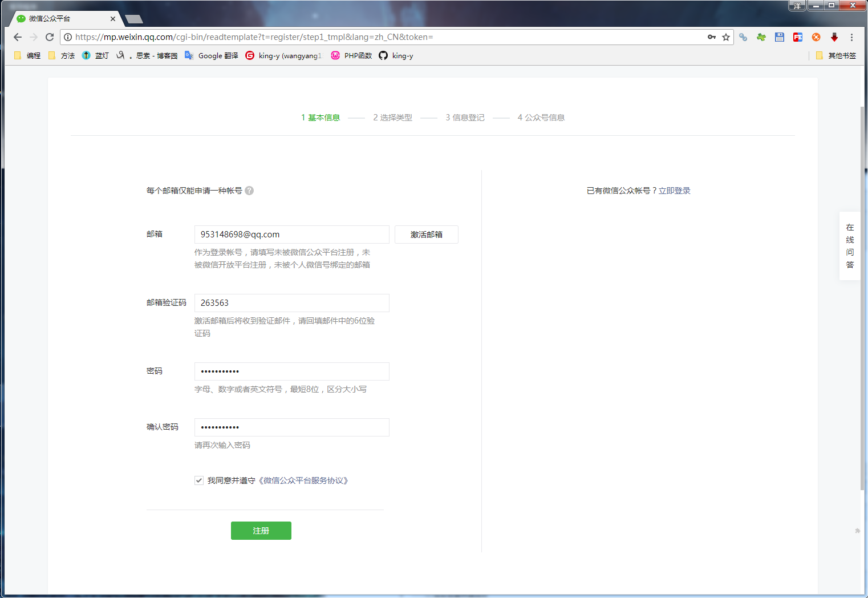Screen dimensions: 868x598
Task: Click step 2 选择类型
Action: coord(392,118)
